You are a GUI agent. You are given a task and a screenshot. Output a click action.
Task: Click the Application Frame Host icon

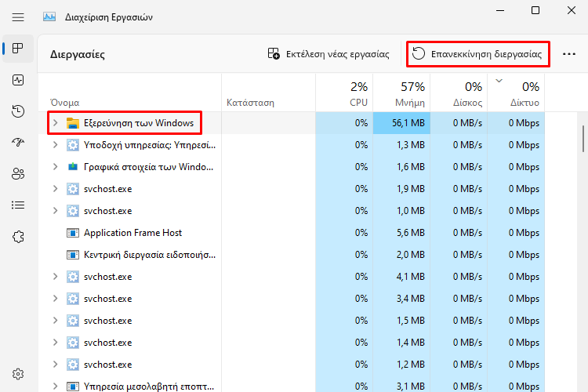pos(72,233)
